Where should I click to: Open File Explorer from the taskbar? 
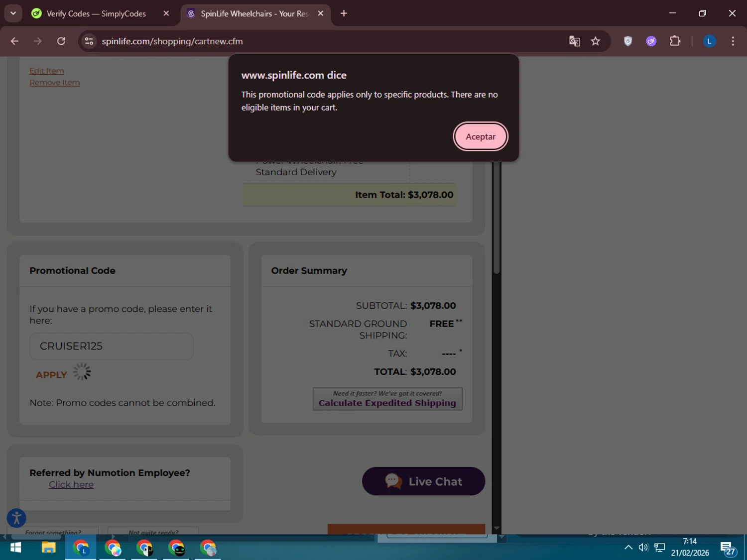48,548
